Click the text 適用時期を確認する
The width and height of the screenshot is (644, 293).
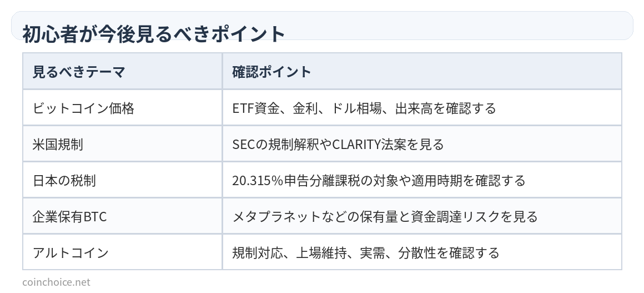[475, 180]
